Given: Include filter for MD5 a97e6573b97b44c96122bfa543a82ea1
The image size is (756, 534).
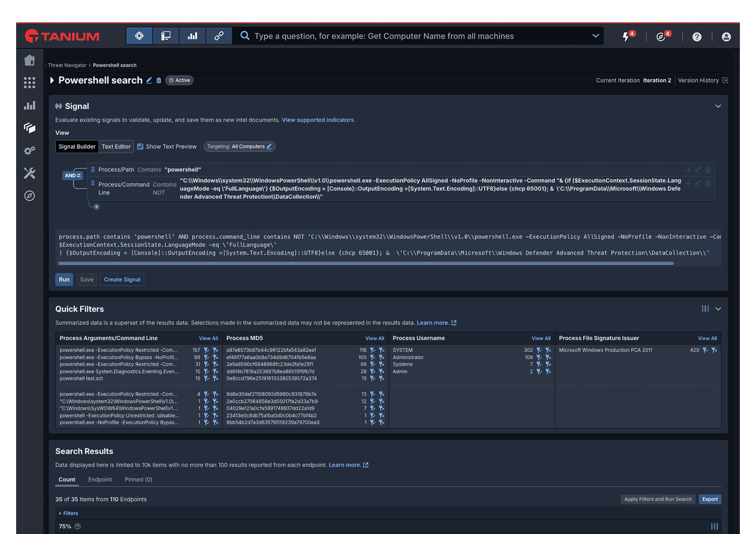Looking at the screenshot, I should [372, 350].
